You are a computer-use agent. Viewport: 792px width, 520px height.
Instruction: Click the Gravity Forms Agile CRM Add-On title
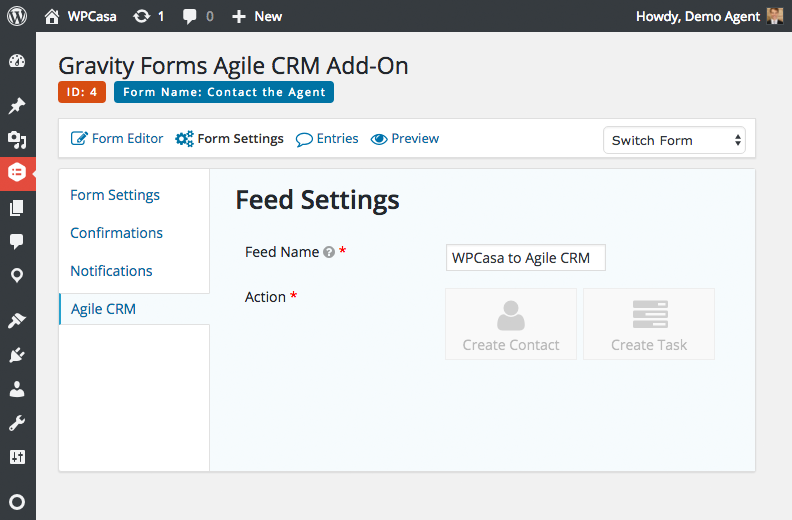[x=233, y=66]
